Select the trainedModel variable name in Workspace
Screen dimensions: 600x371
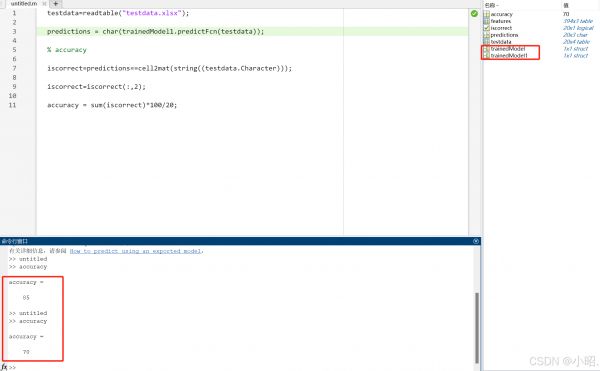[508, 49]
